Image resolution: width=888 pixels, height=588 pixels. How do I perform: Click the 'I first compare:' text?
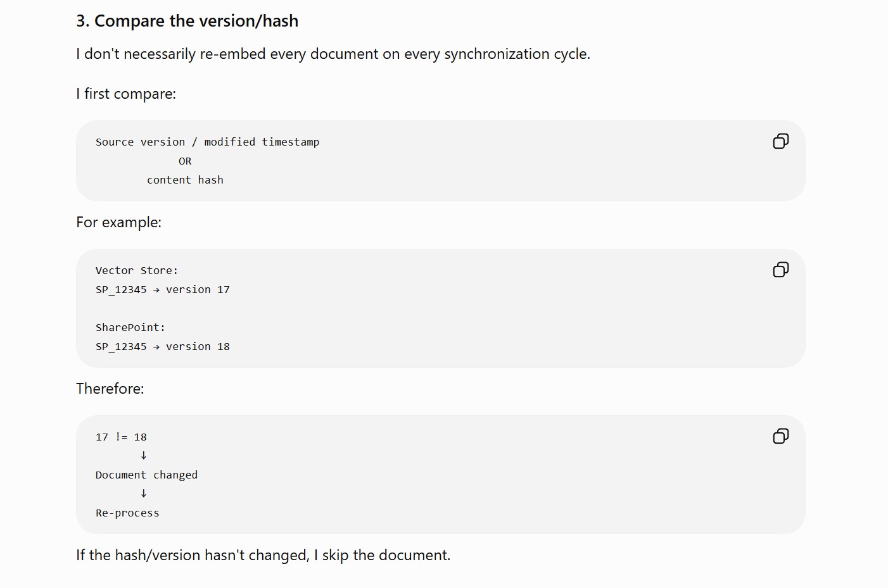coord(126,94)
